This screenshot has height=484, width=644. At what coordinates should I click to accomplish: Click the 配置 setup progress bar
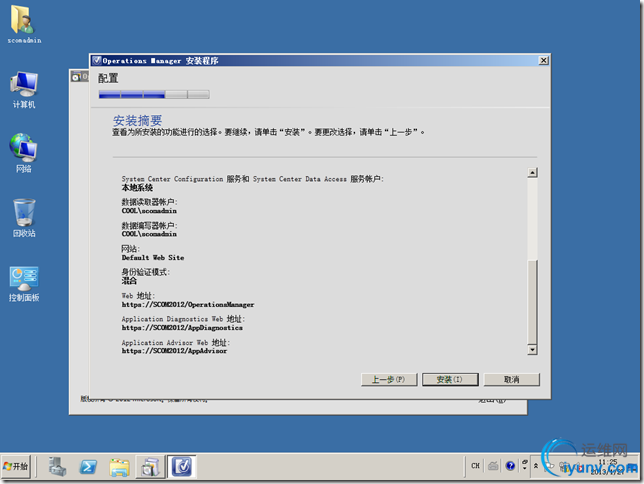click(x=154, y=94)
